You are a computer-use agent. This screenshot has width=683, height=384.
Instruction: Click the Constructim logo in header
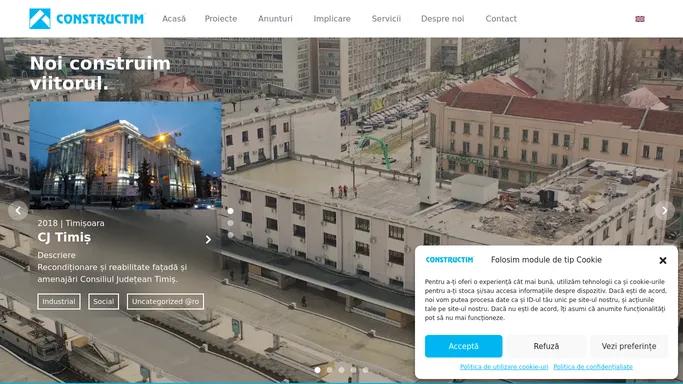click(x=86, y=19)
